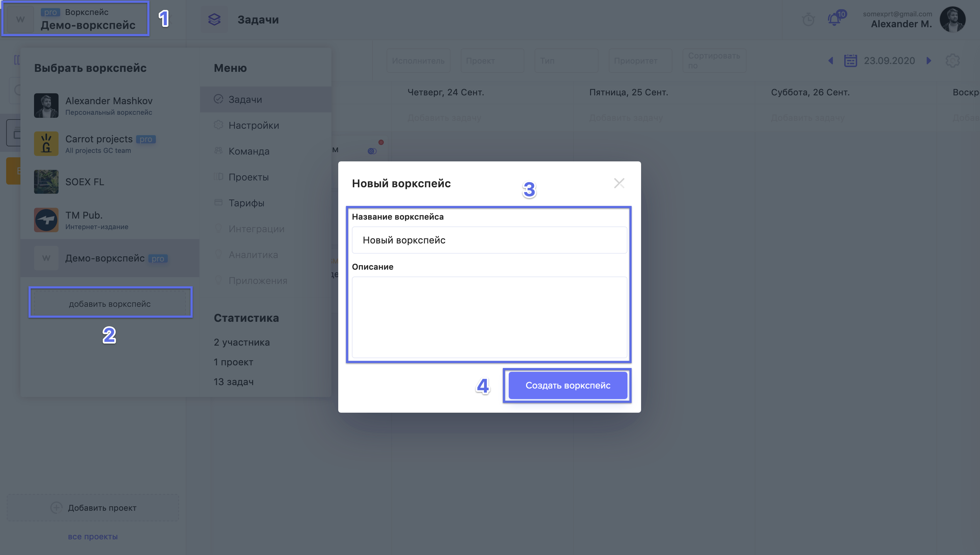980x555 pixels.
Task: Open the Тип filter dropdown
Action: coord(566,61)
